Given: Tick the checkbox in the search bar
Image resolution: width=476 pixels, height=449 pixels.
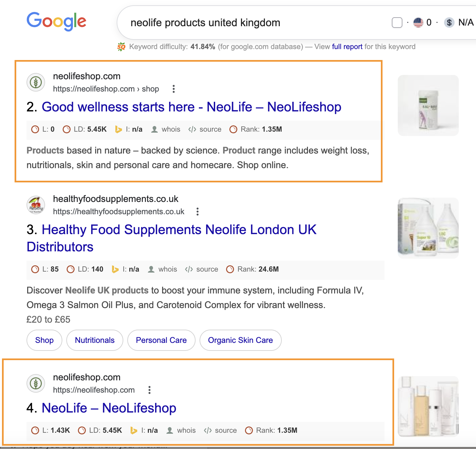Looking at the screenshot, I should coord(397,23).
